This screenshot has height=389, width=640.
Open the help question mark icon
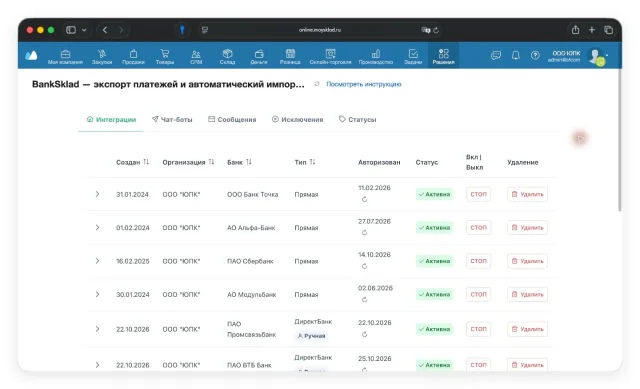[x=535, y=55]
